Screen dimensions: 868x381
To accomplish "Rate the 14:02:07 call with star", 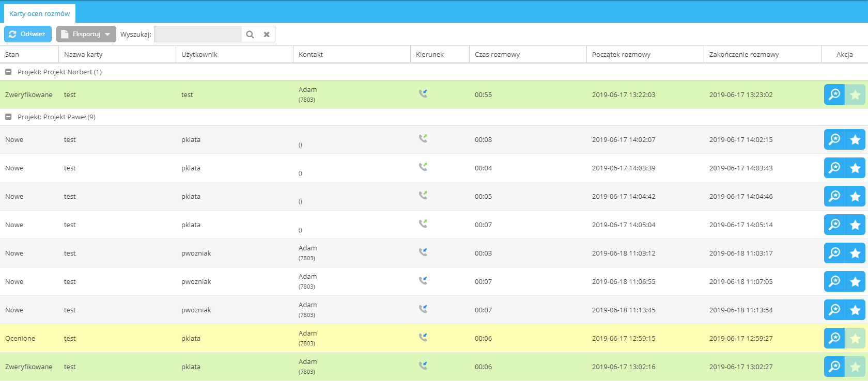I will (855, 139).
